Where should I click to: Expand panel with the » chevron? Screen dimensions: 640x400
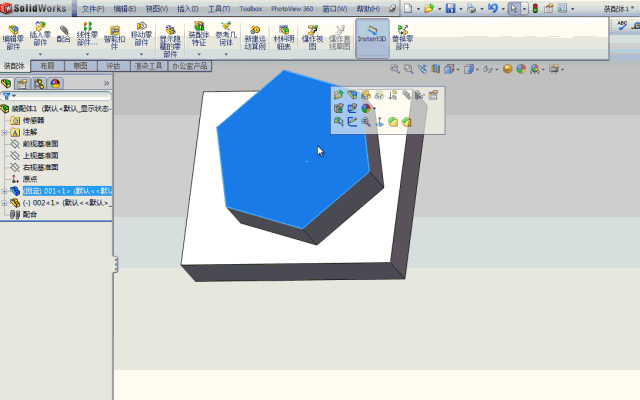click(x=107, y=83)
